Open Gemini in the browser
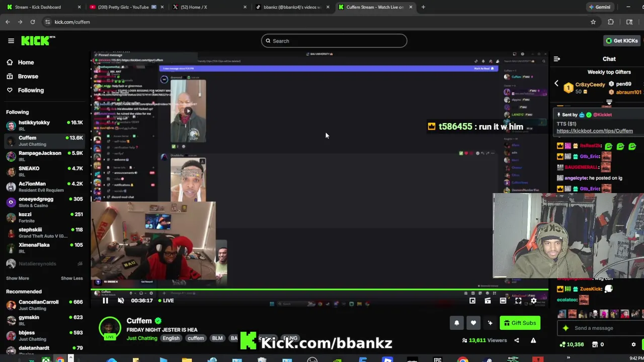This screenshot has height=362, width=644. click(600, 7)
